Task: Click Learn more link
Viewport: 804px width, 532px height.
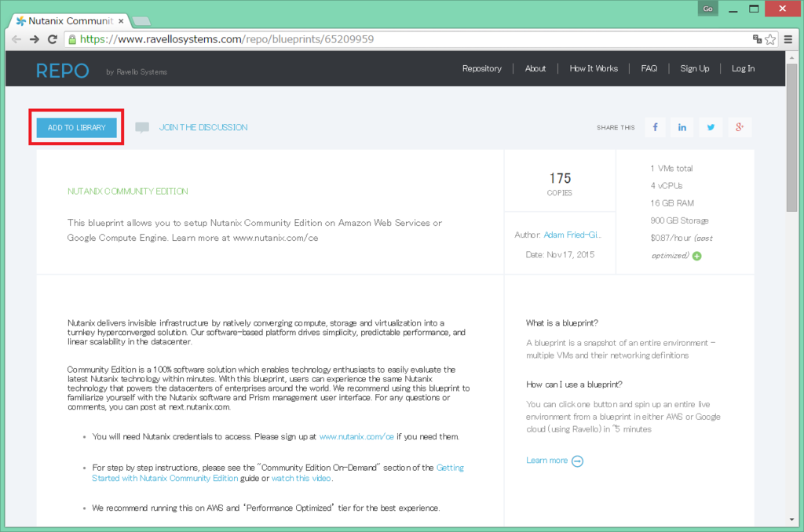Action: [x=546, y=461]
